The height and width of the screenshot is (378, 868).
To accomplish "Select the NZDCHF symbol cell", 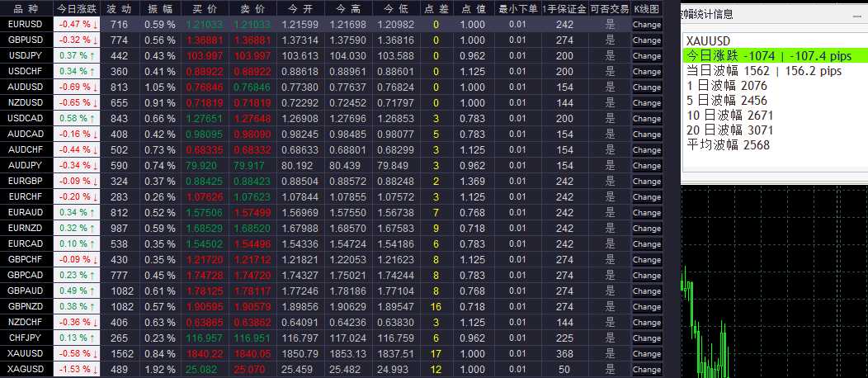I will click(26, 322).
